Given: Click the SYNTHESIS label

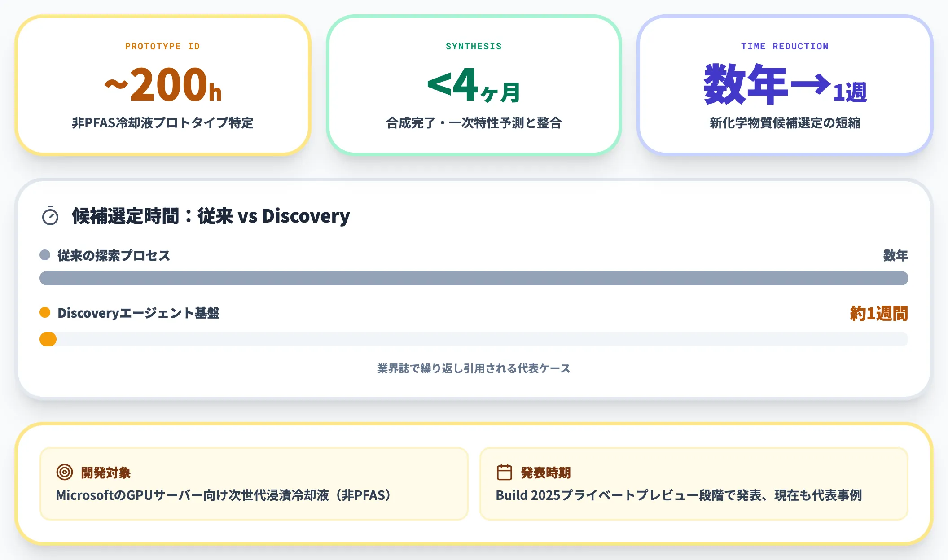Looking at the screenshot, I should pyautogui.click(x=474, y=46).
